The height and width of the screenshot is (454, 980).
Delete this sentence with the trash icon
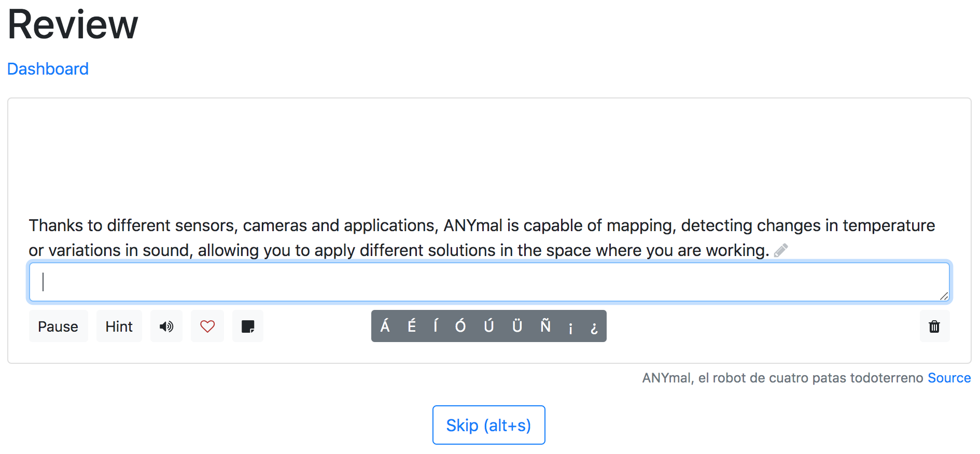[x=934, y=327]
